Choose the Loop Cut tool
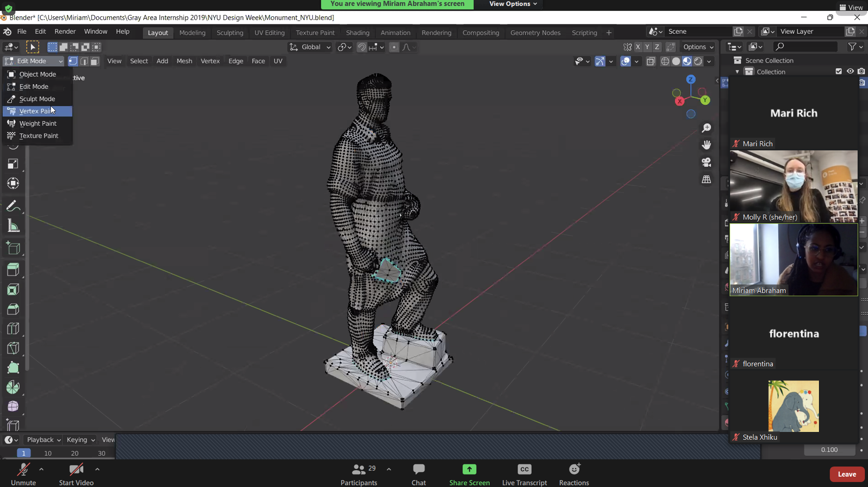868x487 pixels. 13,329
